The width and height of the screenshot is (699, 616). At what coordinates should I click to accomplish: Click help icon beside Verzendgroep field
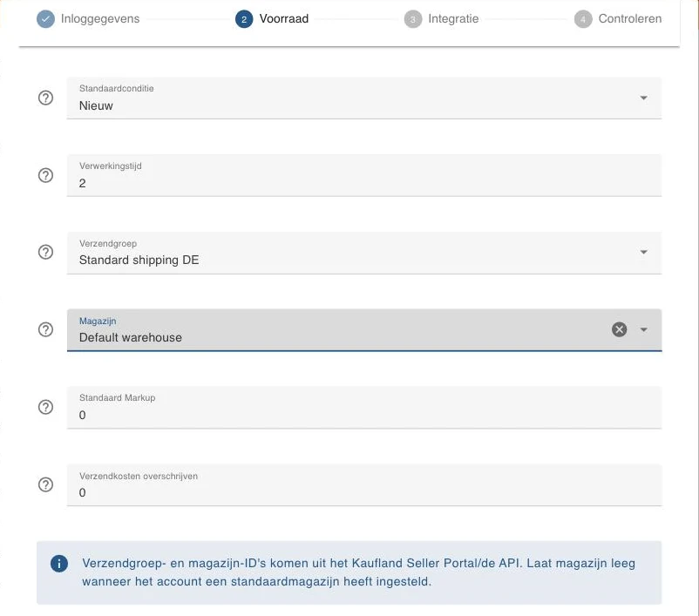point(45,252)
